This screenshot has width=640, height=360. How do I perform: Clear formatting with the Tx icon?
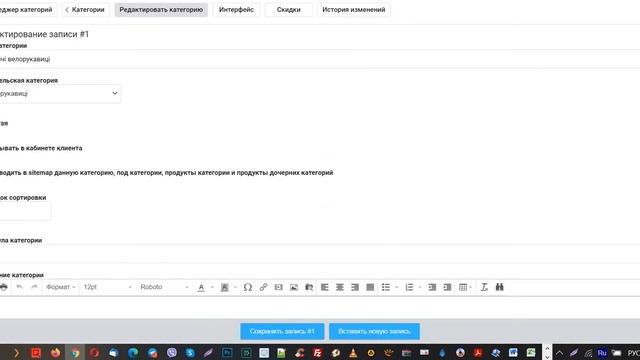click(484, 287)
